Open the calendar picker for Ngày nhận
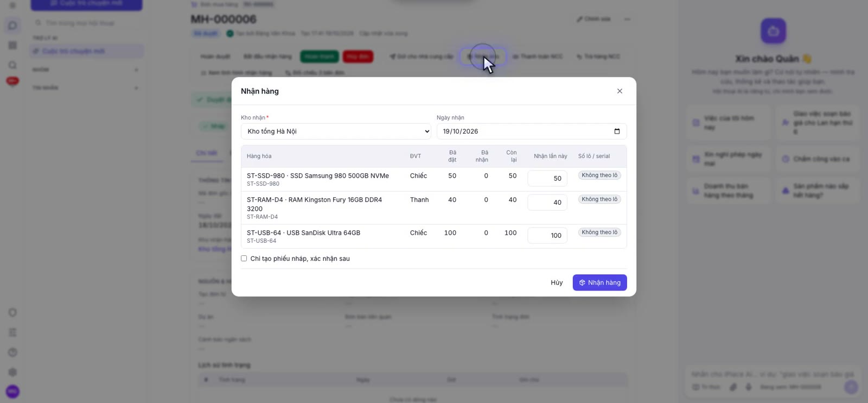Image resolution: width=868 pixels, height=403 pixels. coord(617,131)
